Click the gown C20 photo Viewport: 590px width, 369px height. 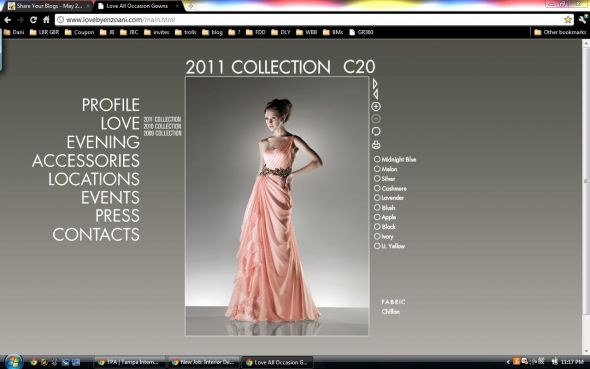(277, 206)
